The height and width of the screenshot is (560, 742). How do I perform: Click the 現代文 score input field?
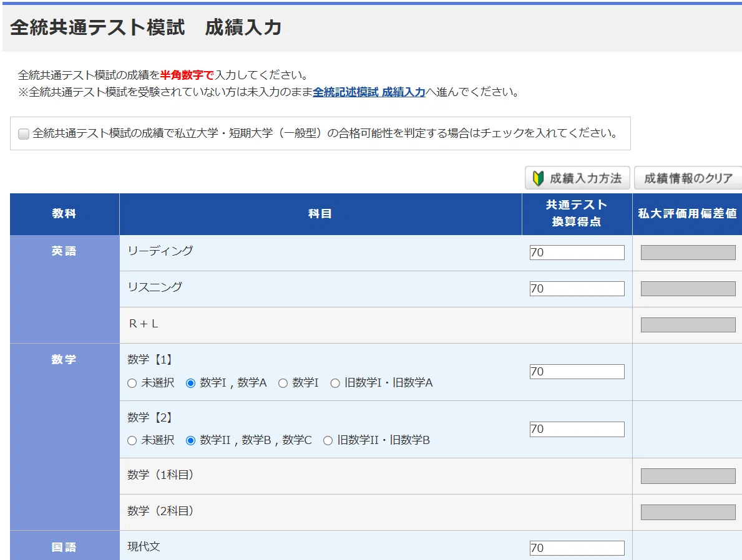577,548
